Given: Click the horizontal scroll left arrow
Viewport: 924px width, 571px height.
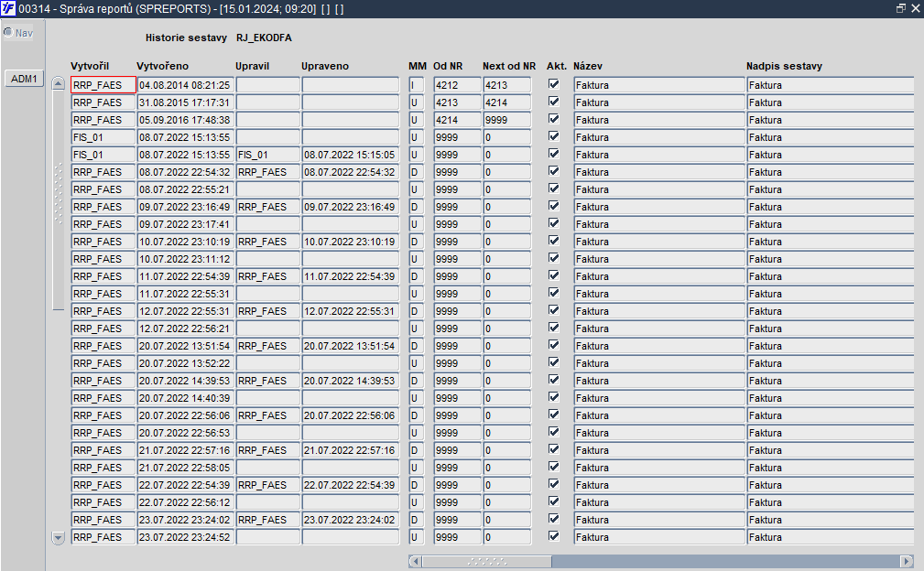Looking at the screenshot, I should pos(415,562).
